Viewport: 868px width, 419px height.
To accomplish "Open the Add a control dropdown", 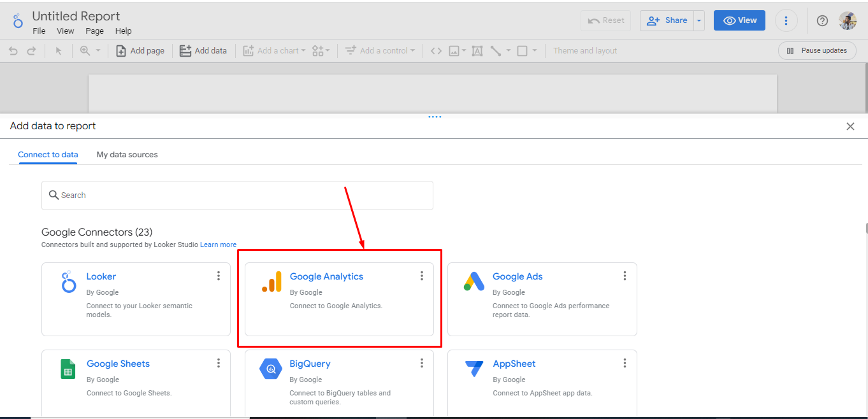I will pos(380,51).
